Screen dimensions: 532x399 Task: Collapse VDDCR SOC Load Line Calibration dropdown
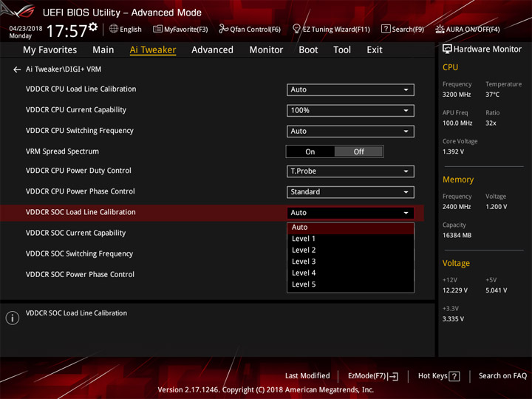pos(350,213)
